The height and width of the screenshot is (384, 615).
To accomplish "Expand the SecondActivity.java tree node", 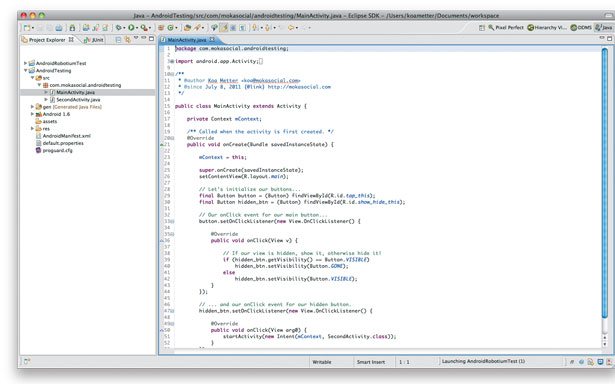I will pos(46,100).
